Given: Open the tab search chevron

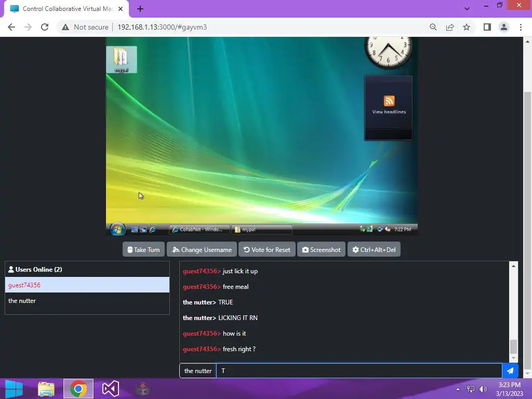Looking at the screenshot, I should (x=467, y=9).
